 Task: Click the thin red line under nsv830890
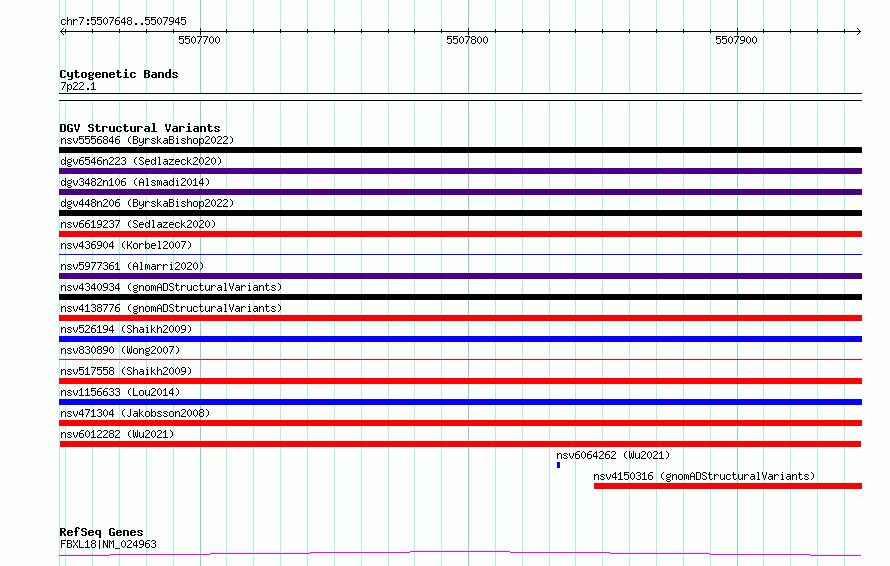click(x=460, y=359)
